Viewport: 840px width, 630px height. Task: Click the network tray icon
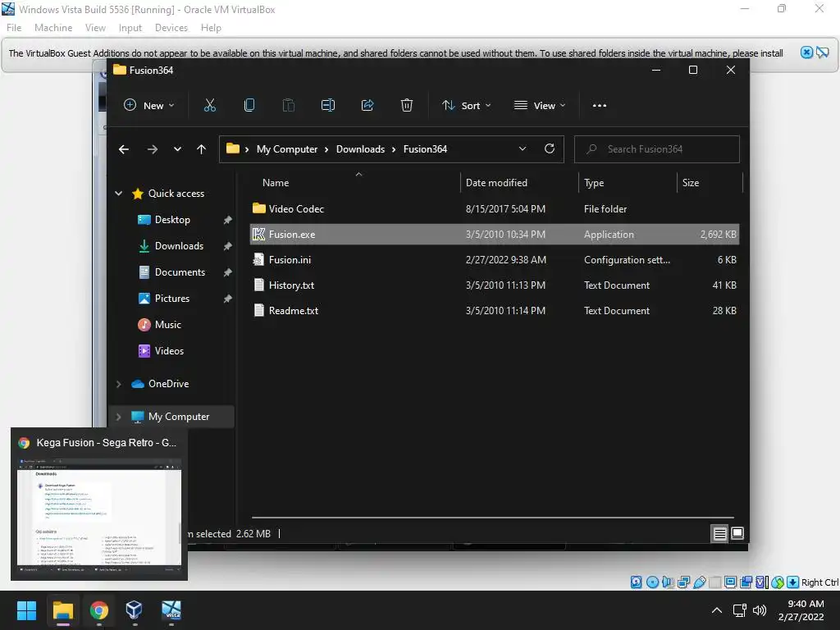(x=739, y=610)
